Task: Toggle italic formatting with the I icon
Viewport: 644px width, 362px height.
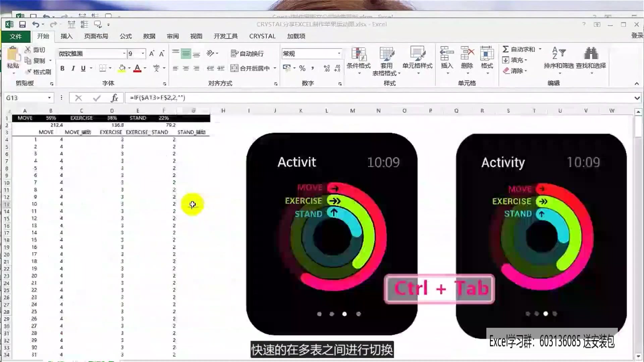Action: pos(73,68)
